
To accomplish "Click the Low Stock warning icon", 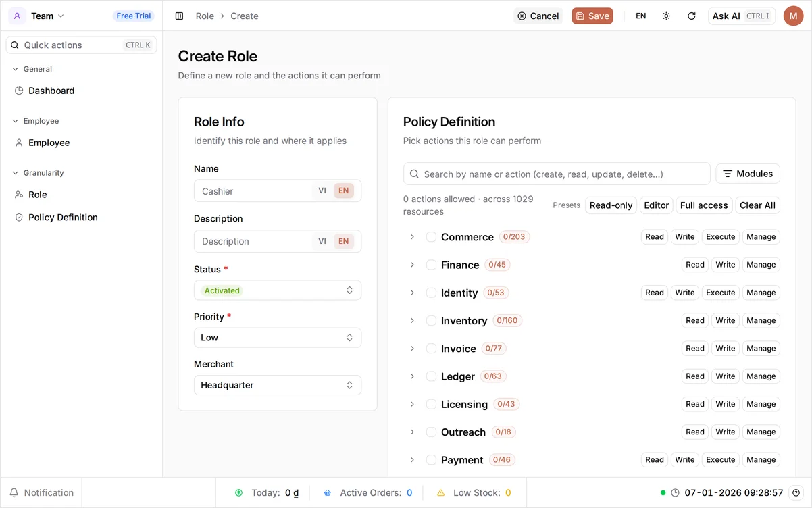I will [x=441, y=493].
